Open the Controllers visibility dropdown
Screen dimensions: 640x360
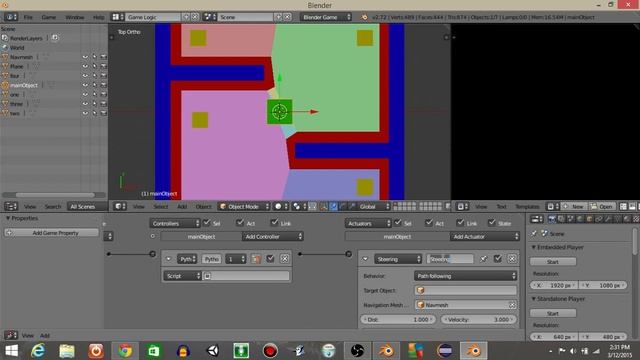pyautogui.click(x=175, y=223)
